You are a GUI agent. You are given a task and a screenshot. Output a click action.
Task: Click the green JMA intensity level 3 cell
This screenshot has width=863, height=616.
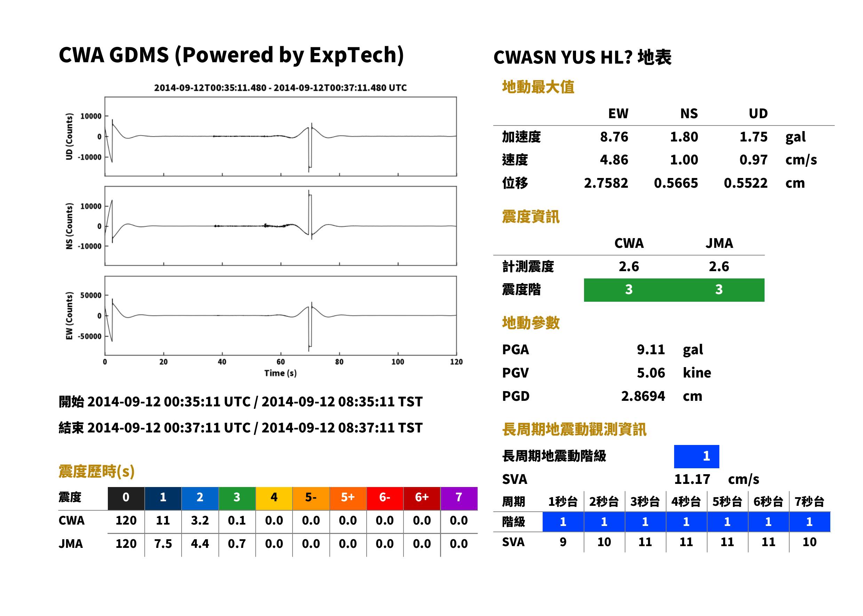719,290
